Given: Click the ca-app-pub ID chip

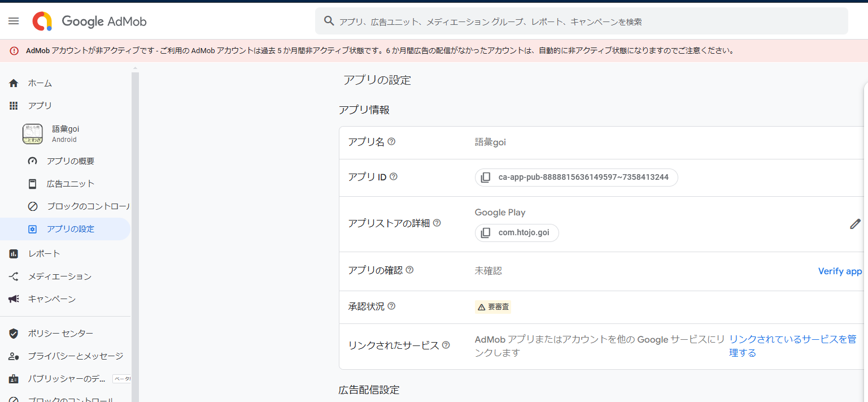Looking at the screenshot, I should point(576,178).
